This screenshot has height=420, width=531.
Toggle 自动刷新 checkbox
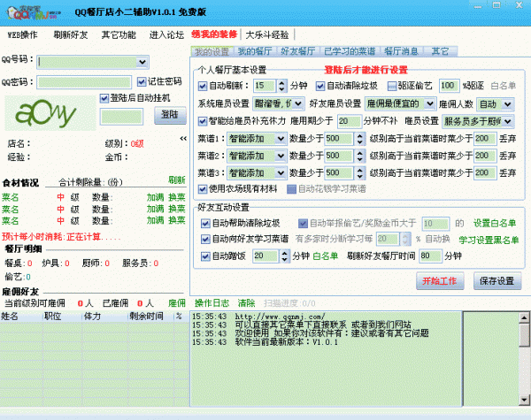pyautogui.click(x=203, y=86)
